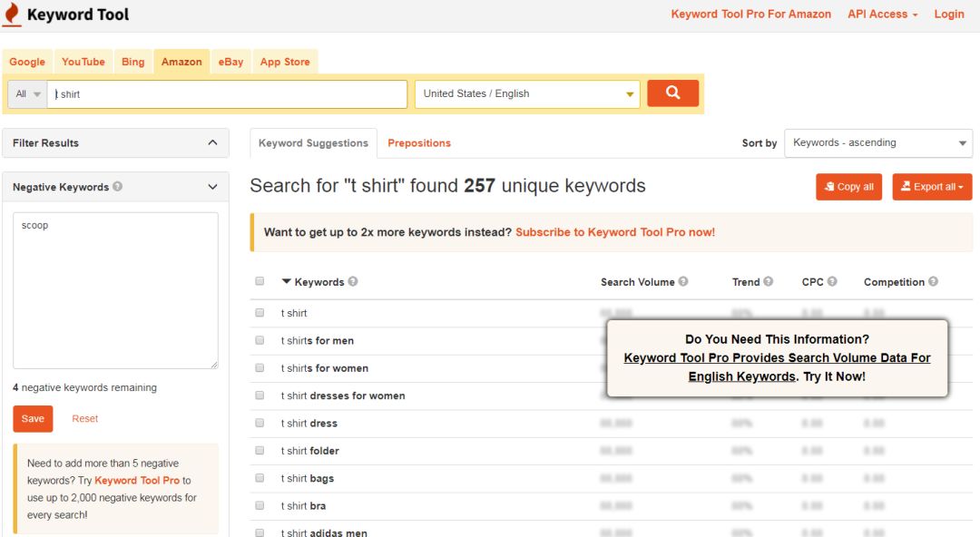Click help icon next to Trend header
Image resolution: width=980 pixels, height=537 pixels.
tap(769, 282)
